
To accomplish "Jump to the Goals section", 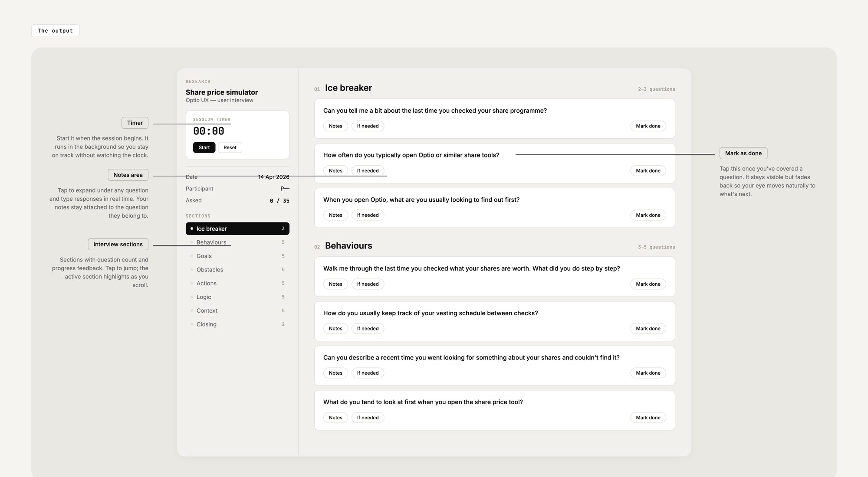I will coord(237,256).
